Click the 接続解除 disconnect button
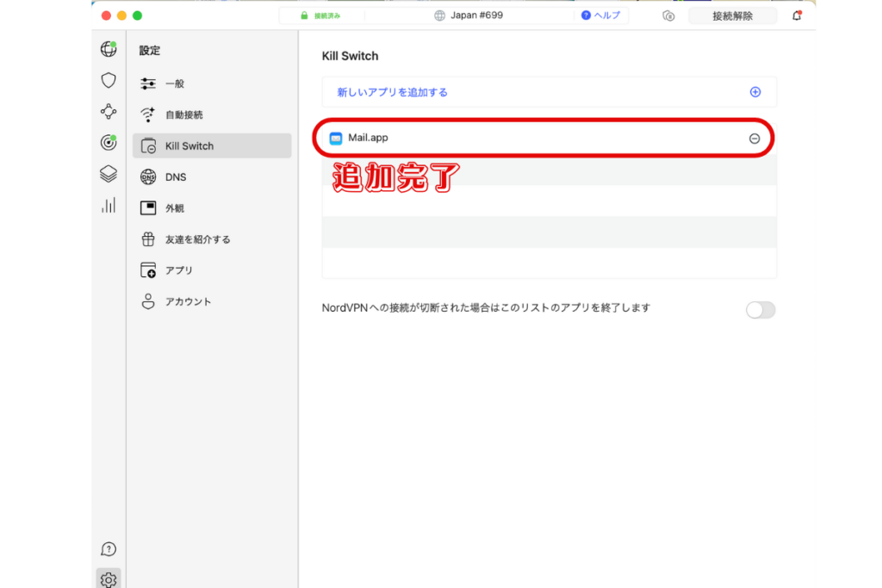The width and height of the screenshot is (882, 588). (732, 15)
